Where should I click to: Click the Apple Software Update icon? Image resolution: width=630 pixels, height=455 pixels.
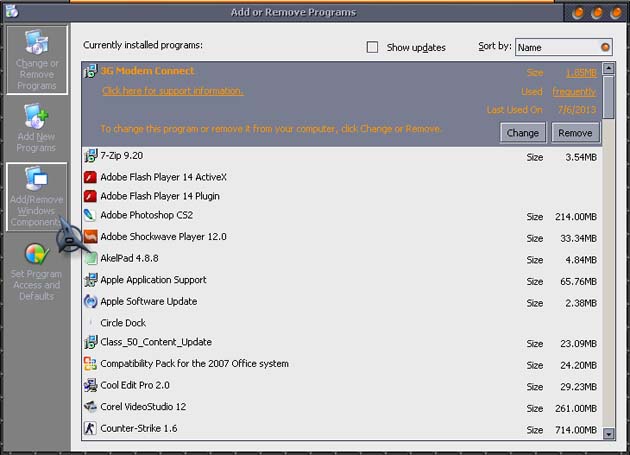click(x=90, y=301)
